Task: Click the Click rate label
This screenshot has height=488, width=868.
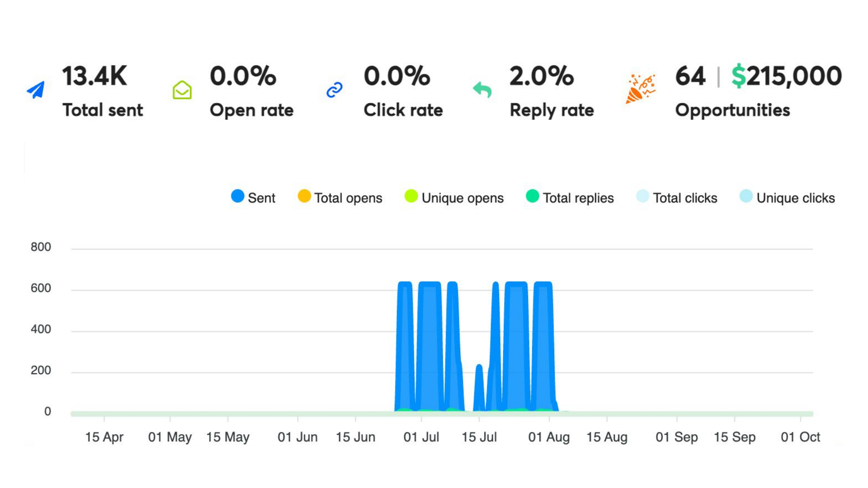Action: click(403, 110)
